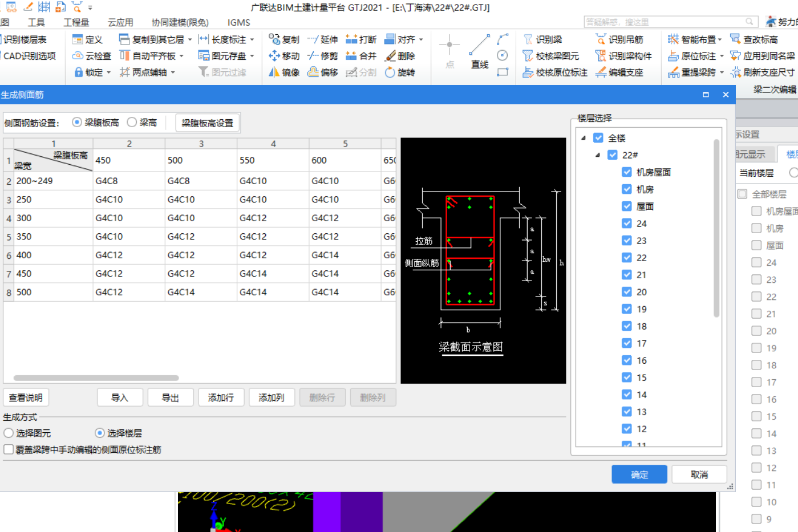The height and width of the screenshot is (532, 798).
Task: Open the 原位标注 dropdown arrow
Action: 722,56
